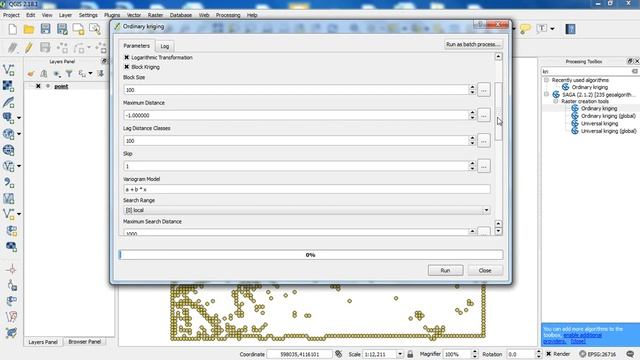Image resolution: width=640 pixels, height=360 pixels.
Task: Save the project with the floppy disk icon
Action: click(45, 29)
